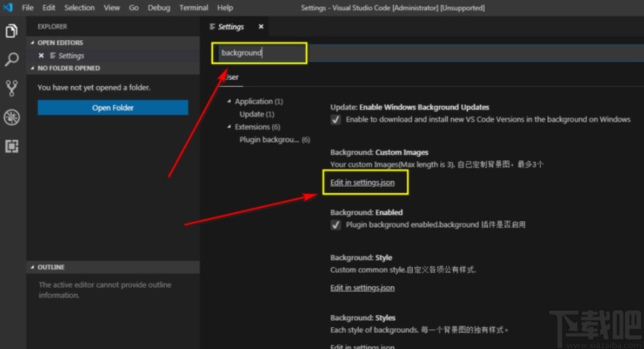644x349 pixels.
Task: Click Edit in settings.json under Background Style
Action: click(x=362, y=288)
